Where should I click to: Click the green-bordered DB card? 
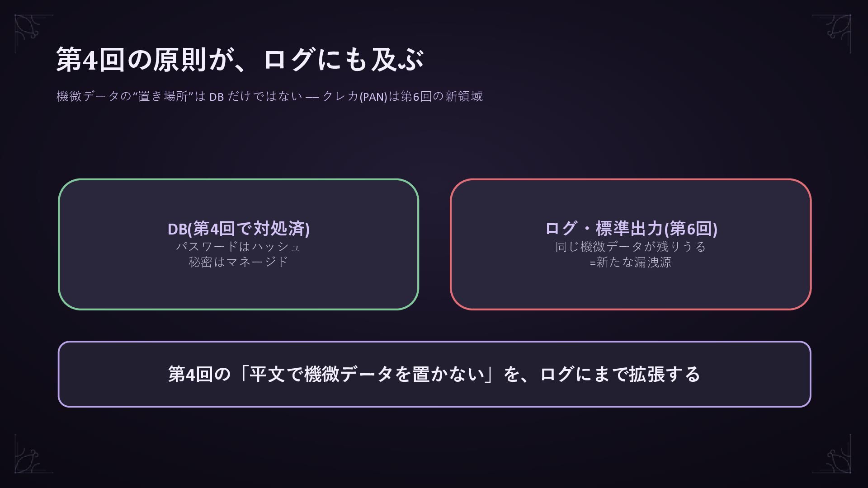[238, 244]
